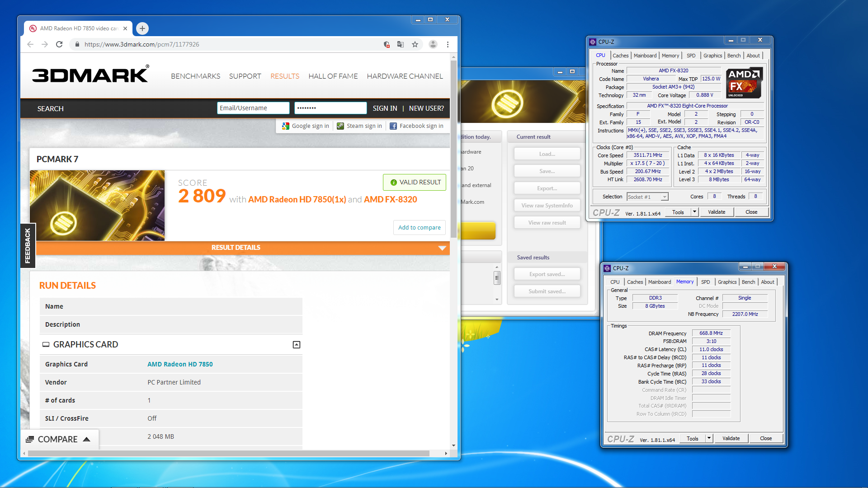Screen dimensions: 868x488
Task: Open the Chrome profile avatar
Action: click(x=433, y=44)
